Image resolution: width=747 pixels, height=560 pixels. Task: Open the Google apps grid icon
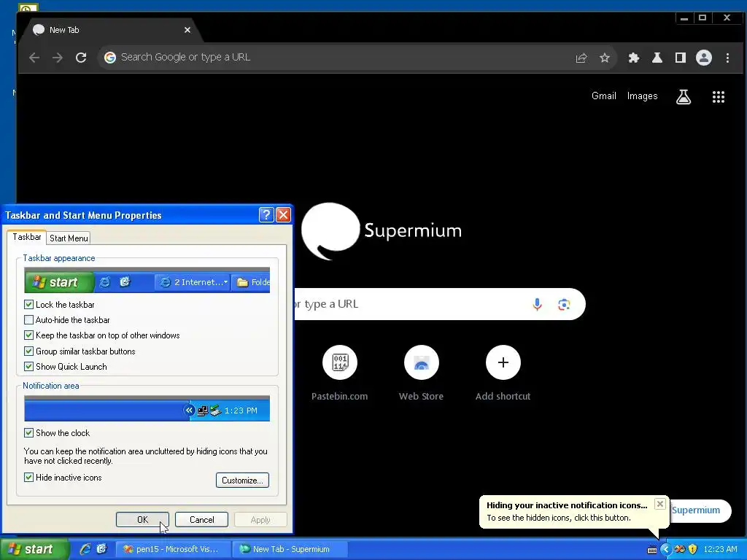(x=719, y=97)
